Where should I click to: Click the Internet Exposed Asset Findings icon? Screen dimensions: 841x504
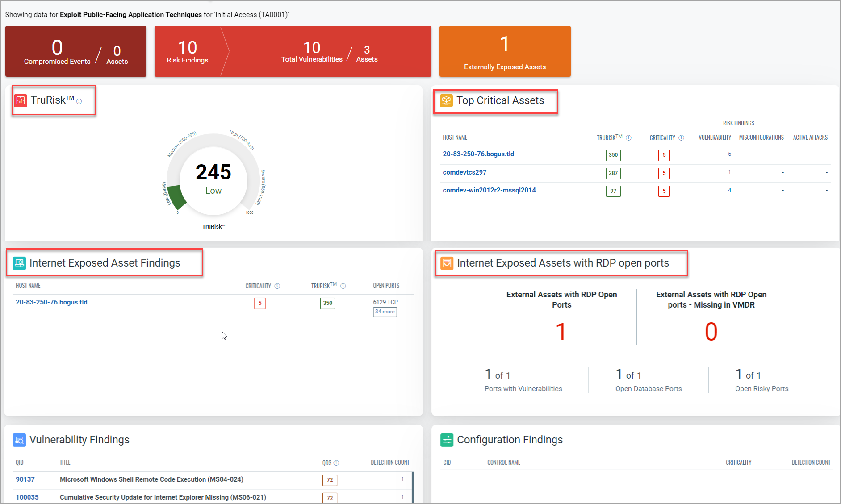point(19,263)
